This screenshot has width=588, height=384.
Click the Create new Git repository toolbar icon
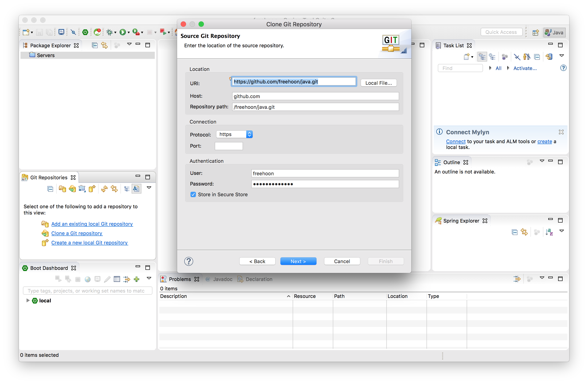tap(92, 189)
